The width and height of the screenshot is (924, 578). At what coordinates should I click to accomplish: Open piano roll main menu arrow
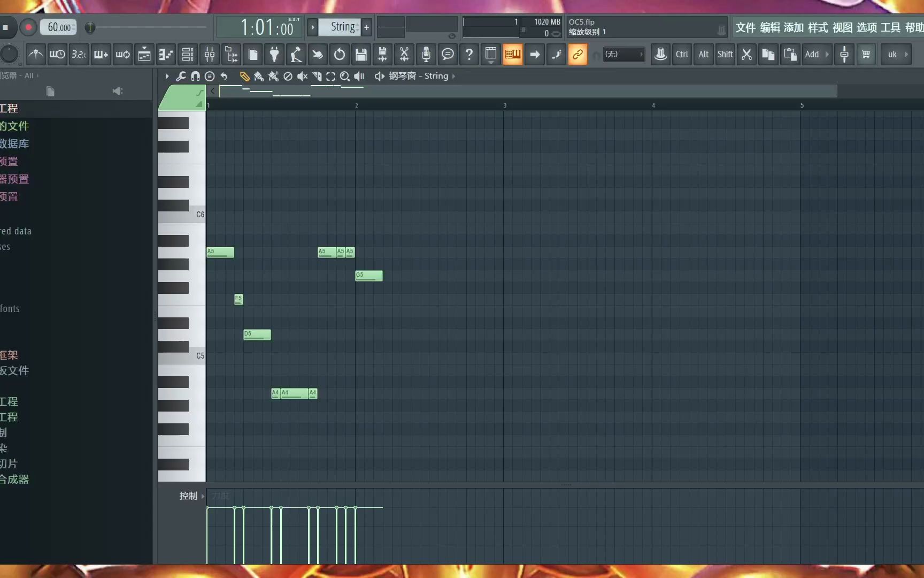167,77
